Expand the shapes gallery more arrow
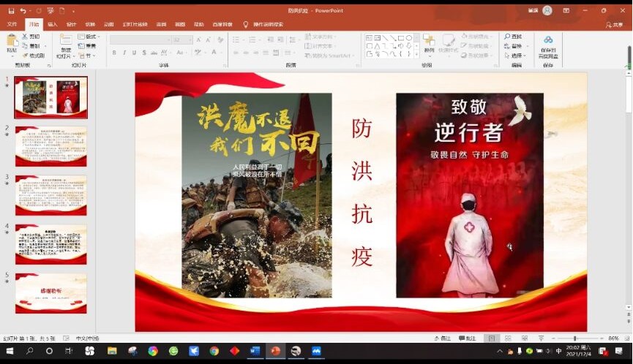 (x=418, y=55)
